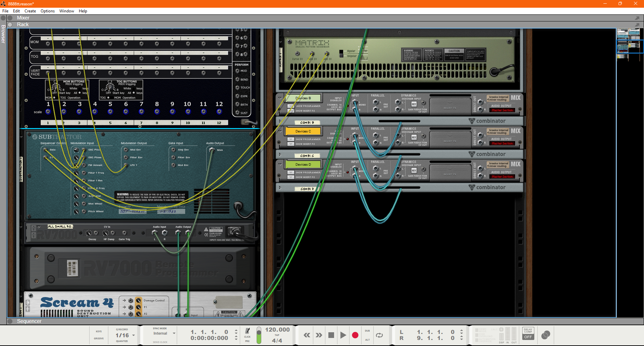Click Show Insert FX on Devices C
This screenshot has height=346, width=644.
coord(290,144)
